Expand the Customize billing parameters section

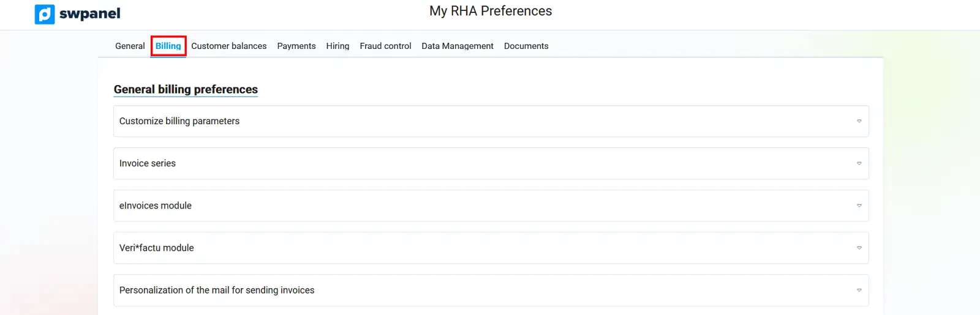pyautogui.click(x=179, y=121)
